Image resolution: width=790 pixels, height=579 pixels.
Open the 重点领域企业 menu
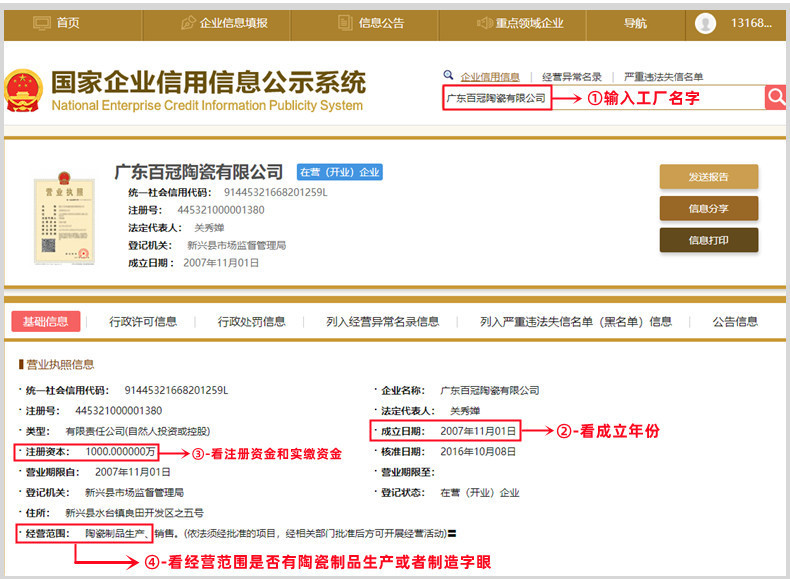click(x=530, y=23)
